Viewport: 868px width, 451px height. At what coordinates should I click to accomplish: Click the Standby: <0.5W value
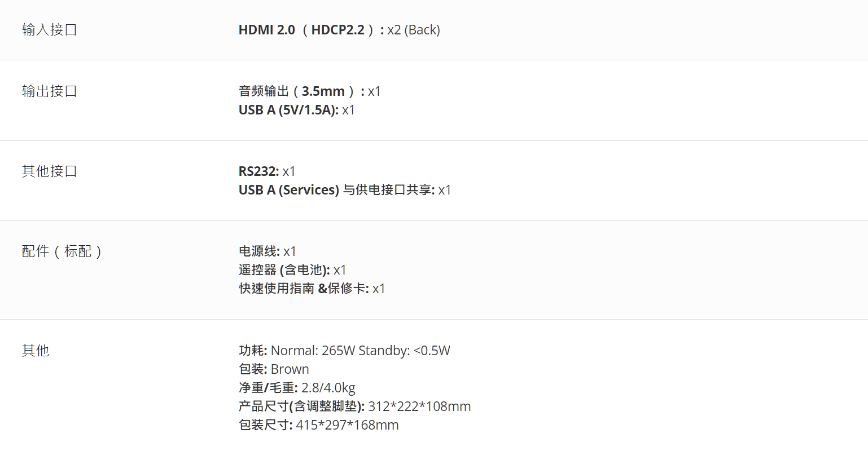click(x=405, y=351)
